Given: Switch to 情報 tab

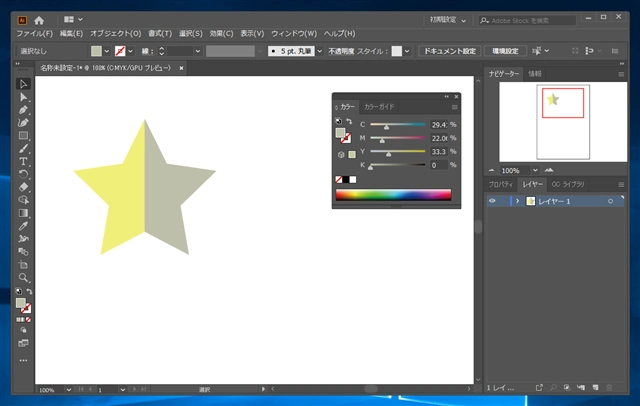Looking at the screenshot, I should coord(534,74).
